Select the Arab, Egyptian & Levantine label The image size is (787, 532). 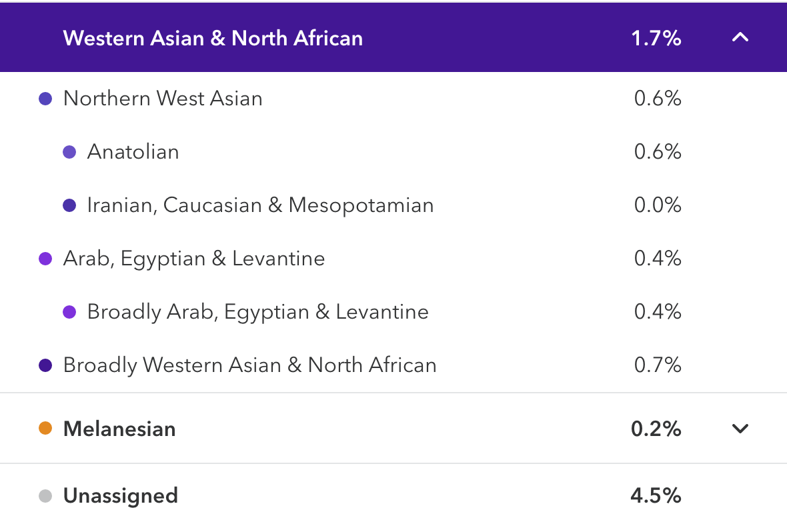click(193, 259)
